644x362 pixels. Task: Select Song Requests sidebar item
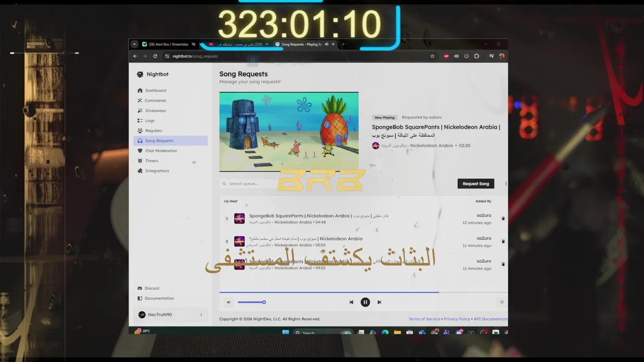(171, 141)
